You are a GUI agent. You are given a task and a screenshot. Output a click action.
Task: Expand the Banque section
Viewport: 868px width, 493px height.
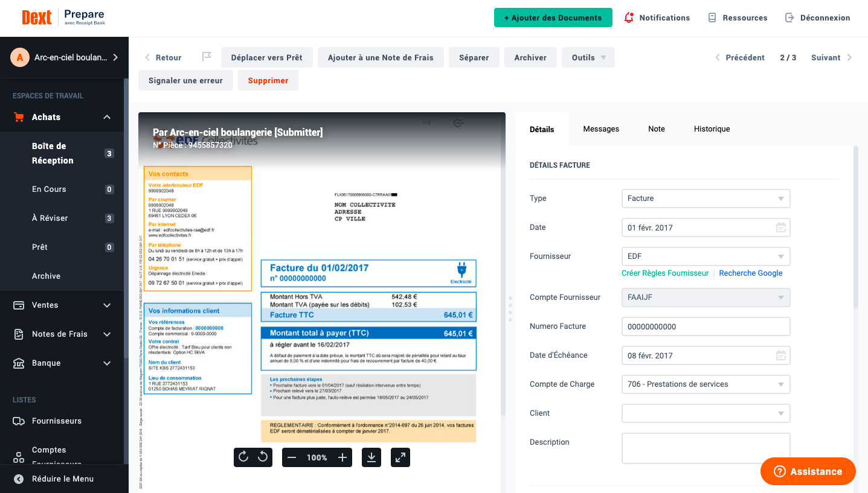point(107,363)
